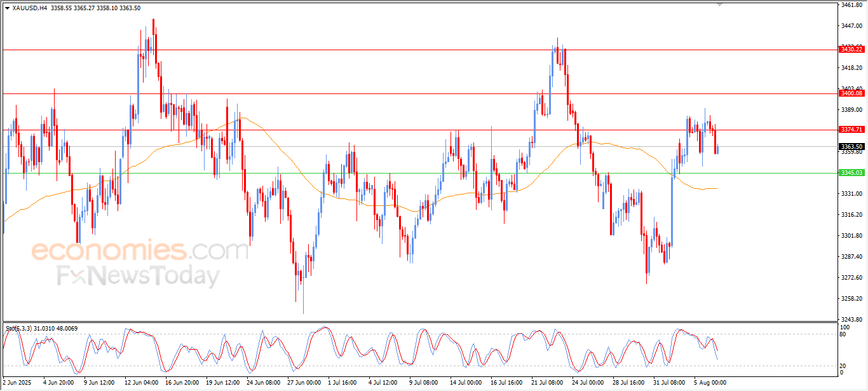Click the 3331.00 value on price axis
Viewport: 868px width, 391px height.
851,194
